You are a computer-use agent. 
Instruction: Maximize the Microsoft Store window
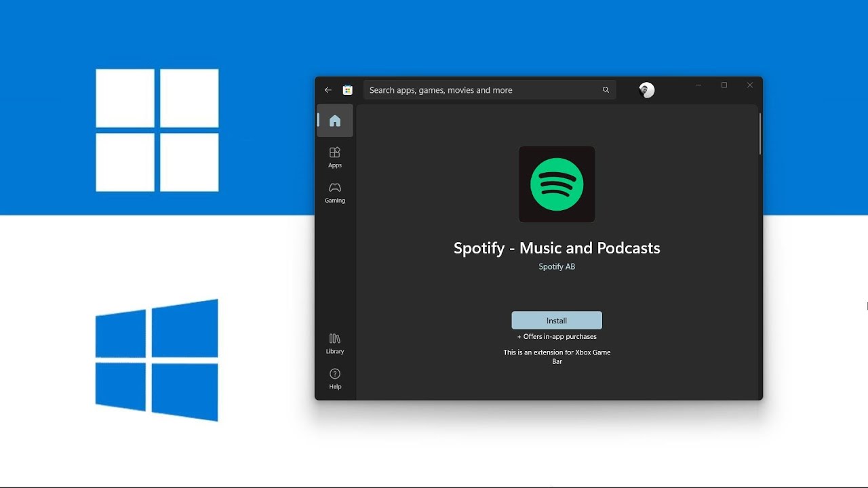click(x=724, y=85)
